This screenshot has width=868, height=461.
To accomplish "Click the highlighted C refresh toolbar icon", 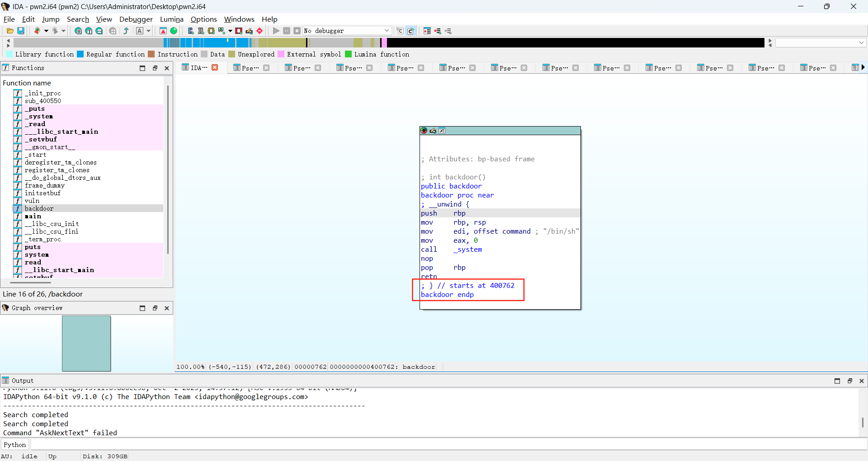I will 410,31.
